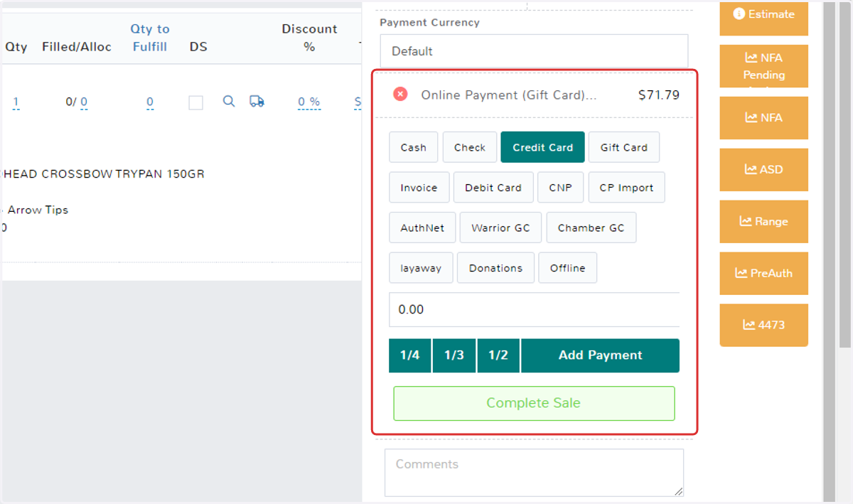853x504 pixels.
Task: Open the ASD report button
Action: click(764, 170)
